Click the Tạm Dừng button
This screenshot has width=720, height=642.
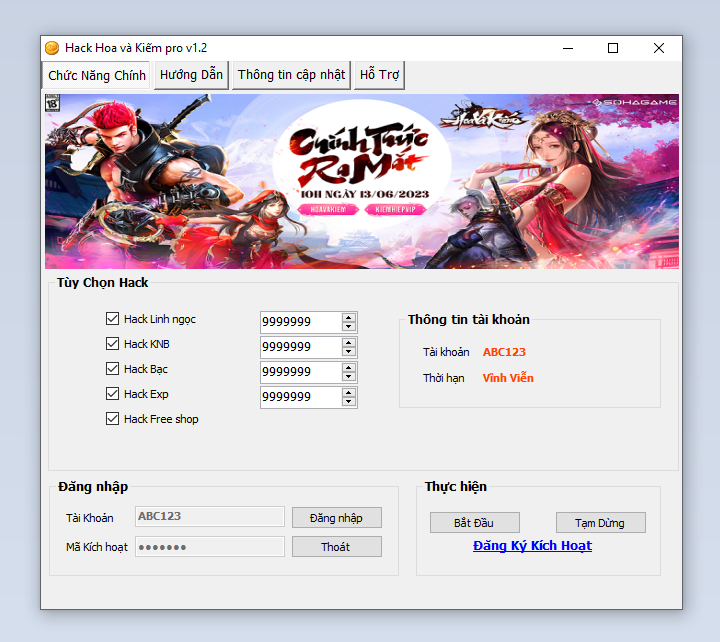tap(600, 523)
